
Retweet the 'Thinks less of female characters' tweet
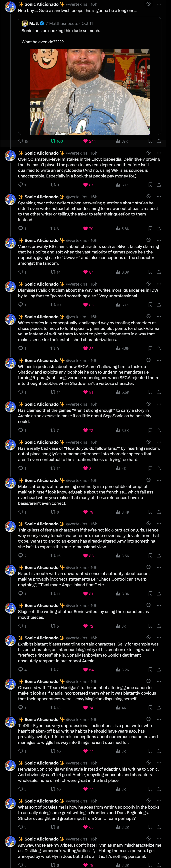(x=53, y=556)
